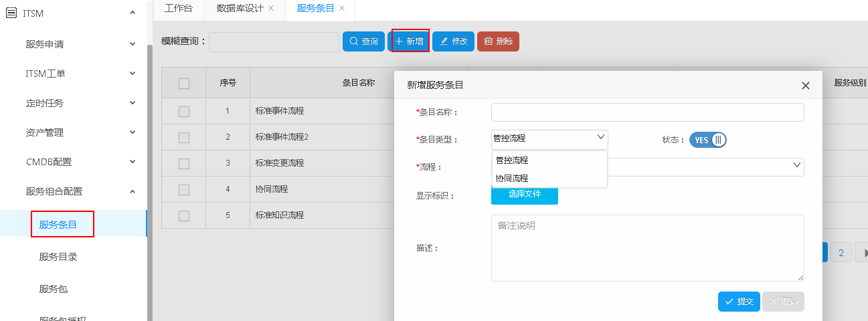The width and height of the screenshot is (868, 321).
Task: Check the box for 标准事件流程 row
Action: 184,111
